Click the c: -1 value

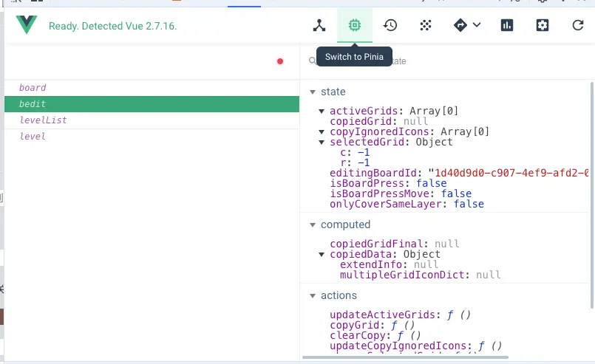[364, 152]
